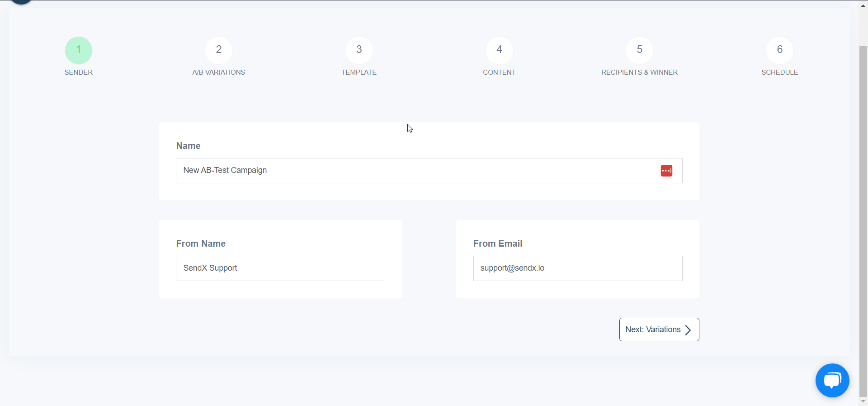Open the chat support widget
868x406 pixels.
(x=832, y=380)
